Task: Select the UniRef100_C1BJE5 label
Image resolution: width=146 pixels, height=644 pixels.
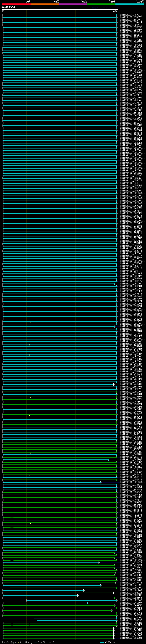Action: pos(131,143)
